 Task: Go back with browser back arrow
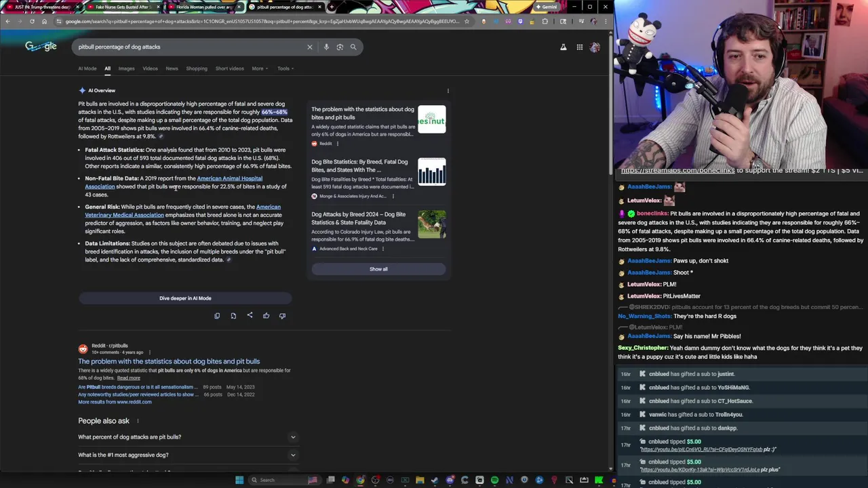pos(7,21)
